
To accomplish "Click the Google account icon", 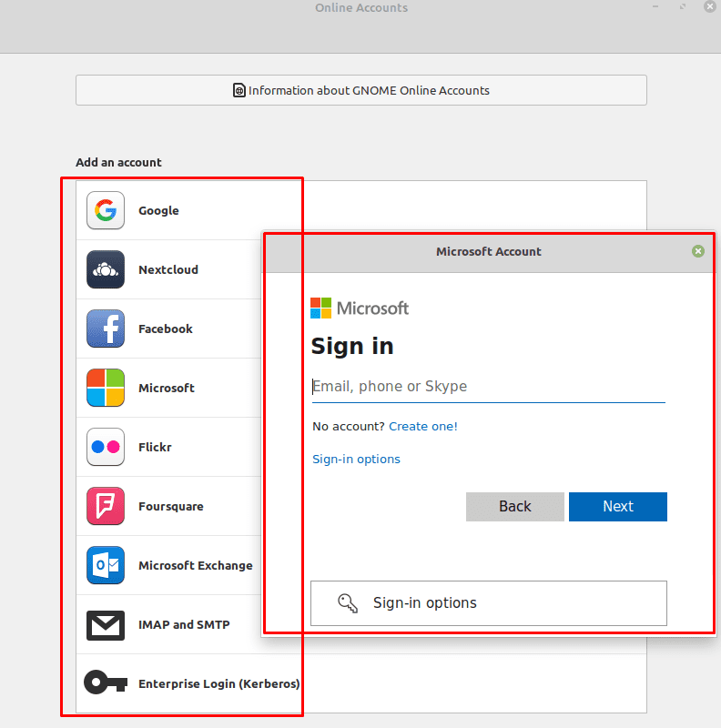I will (106, 210).
